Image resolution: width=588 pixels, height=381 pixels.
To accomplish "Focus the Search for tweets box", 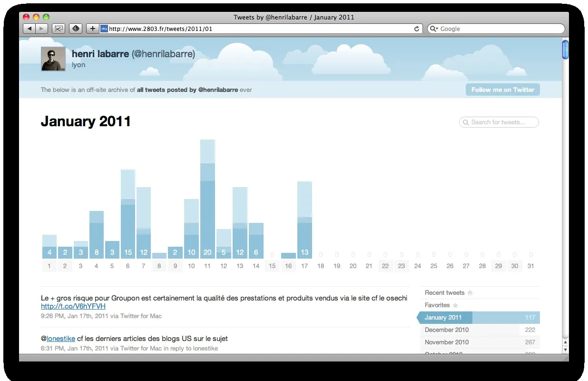I will tap(499, 122).
